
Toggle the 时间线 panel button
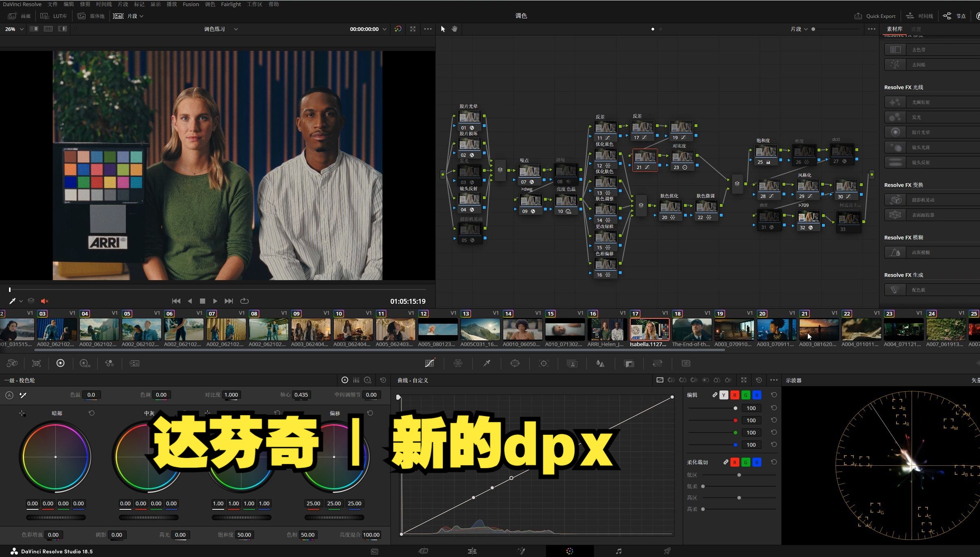tap(919, 16)
